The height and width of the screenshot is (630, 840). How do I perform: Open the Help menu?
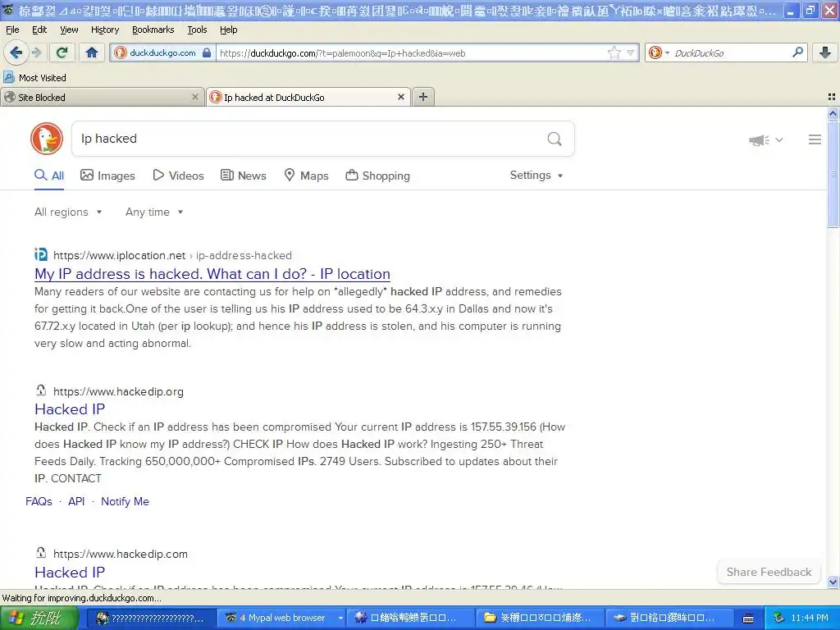point(229,30)
